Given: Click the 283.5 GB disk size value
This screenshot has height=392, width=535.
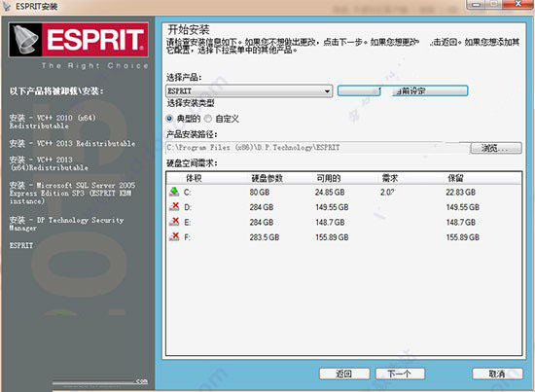Looking at the screenshot, I should (x=264, y=237).
